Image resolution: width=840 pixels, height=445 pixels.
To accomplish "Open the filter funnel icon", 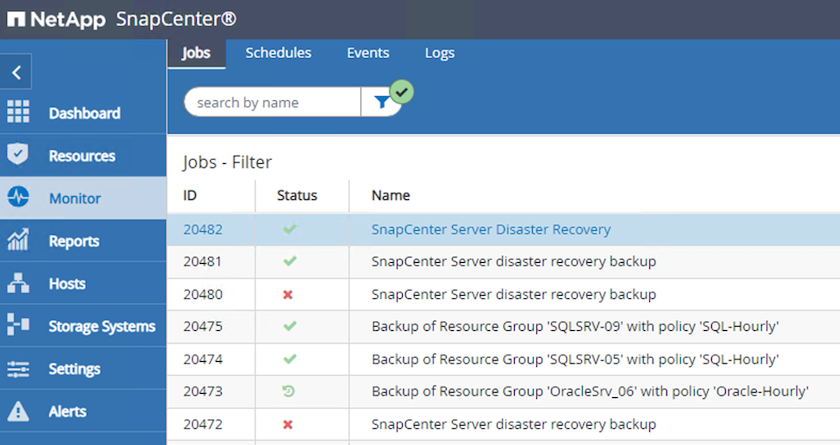I will pos(381,102).
